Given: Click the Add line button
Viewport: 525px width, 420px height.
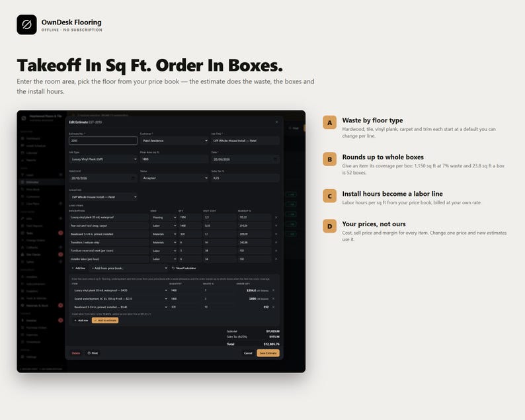Looking at the screenshot, I should pyautogui.click(x=79, y=269).
